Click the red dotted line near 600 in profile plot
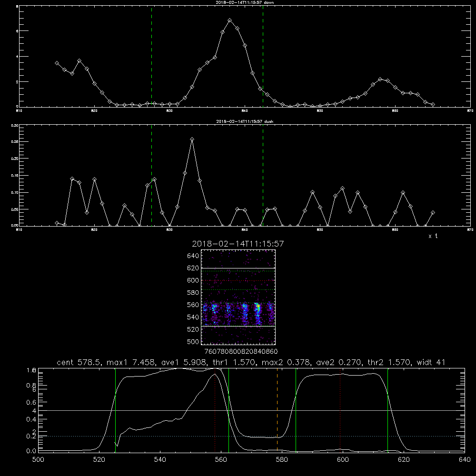 [340, 410]
